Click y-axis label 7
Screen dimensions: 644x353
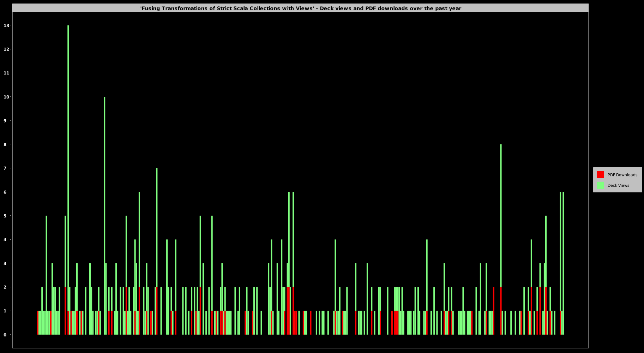(5, 168)
